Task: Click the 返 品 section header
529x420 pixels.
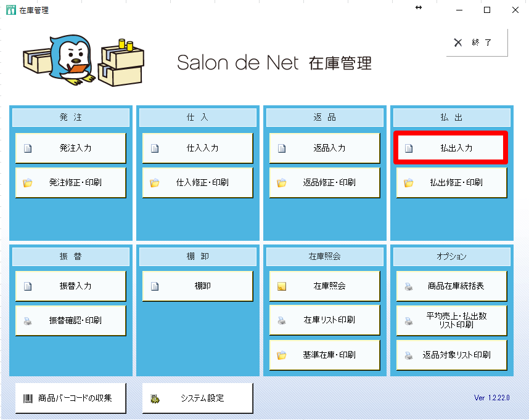Action: click(x=325, y=117)
